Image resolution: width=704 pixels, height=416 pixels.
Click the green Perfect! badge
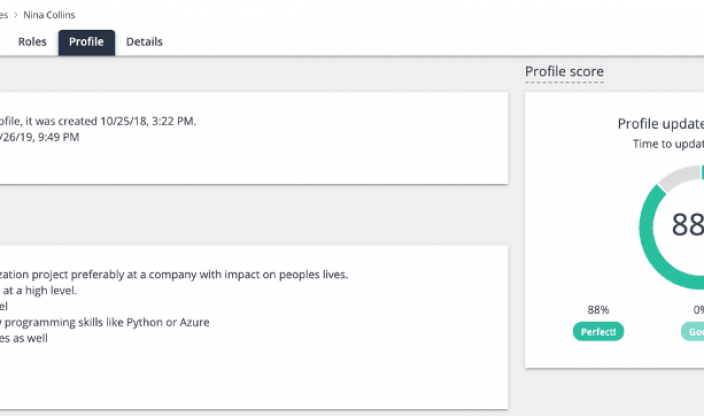pos(599,332)
